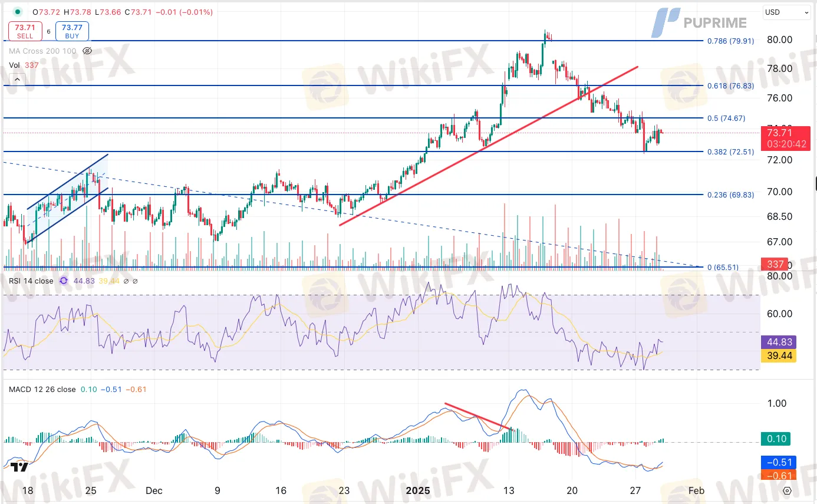
Task: Show the hidden MA Cross indicator
Action: (x=87, y=51)
